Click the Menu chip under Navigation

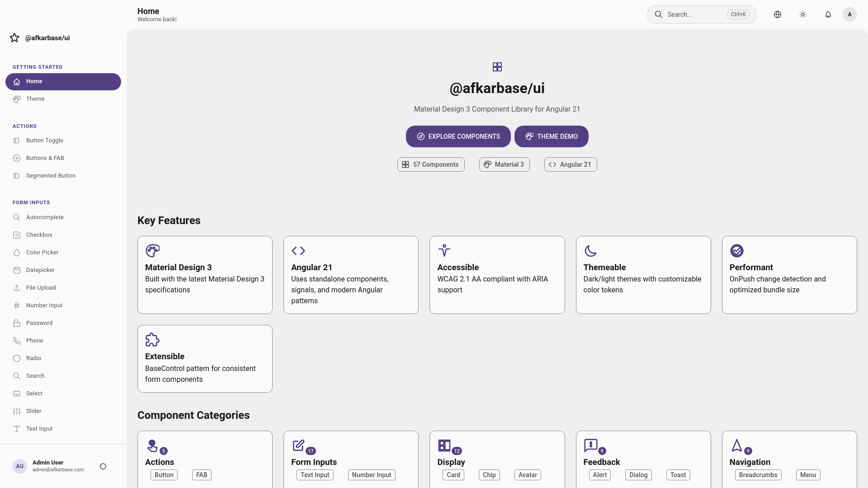pos(808,475)
